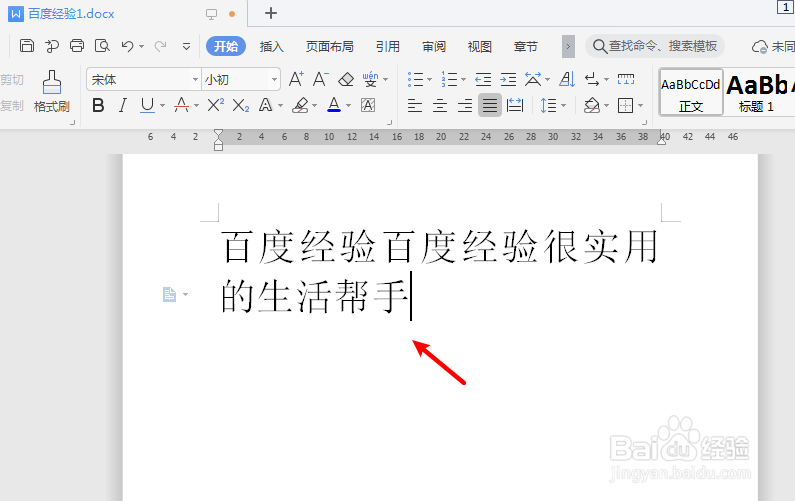The image size is (795, 501).
Task: Click the Strikethrough A icon
Action: point(181,105)
